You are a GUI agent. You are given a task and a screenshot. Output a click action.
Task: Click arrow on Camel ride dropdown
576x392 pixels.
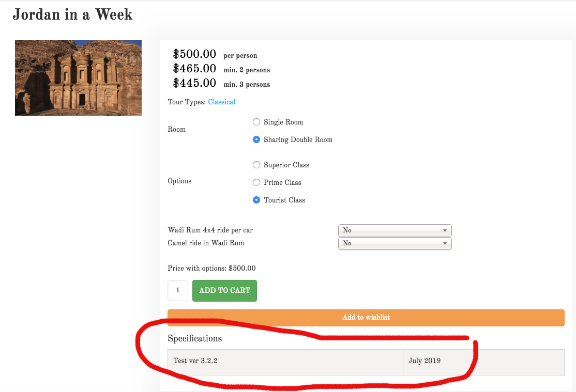click(445, 243)
